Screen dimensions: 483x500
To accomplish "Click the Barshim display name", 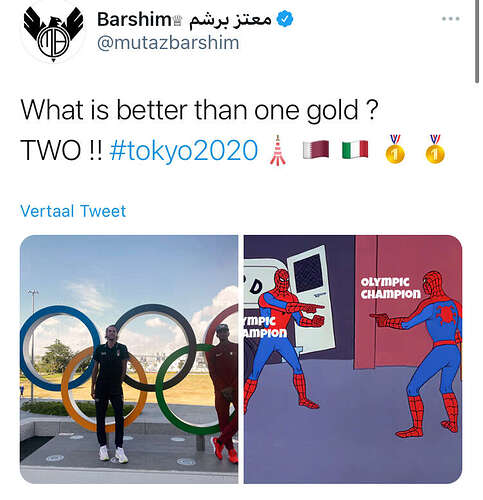I will [134, 19].
